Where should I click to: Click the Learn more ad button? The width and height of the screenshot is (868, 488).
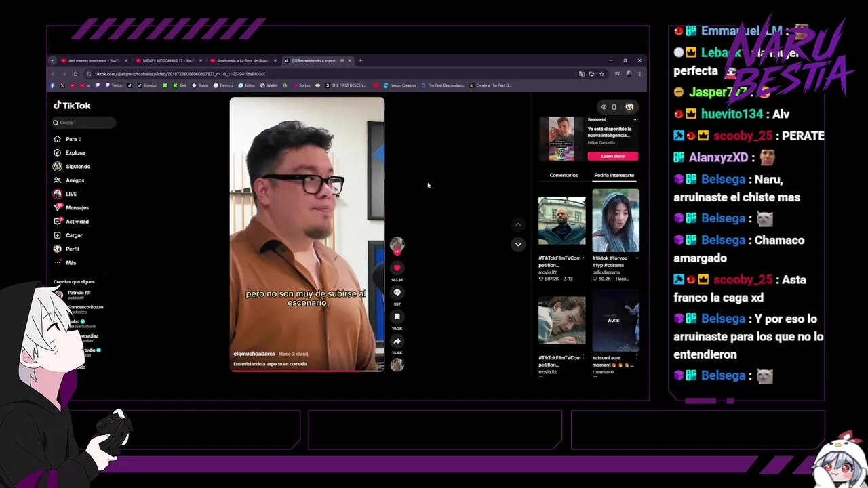pos(612,156)
